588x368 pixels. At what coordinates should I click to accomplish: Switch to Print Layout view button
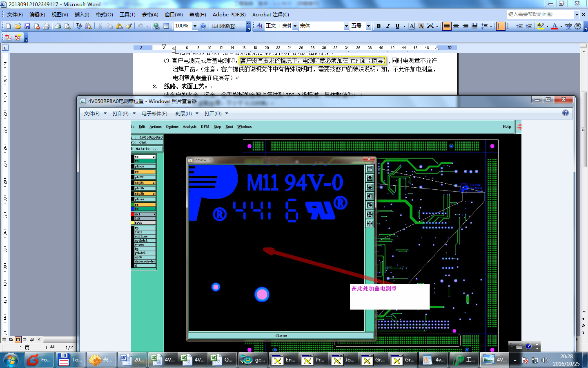coord(18,339)
